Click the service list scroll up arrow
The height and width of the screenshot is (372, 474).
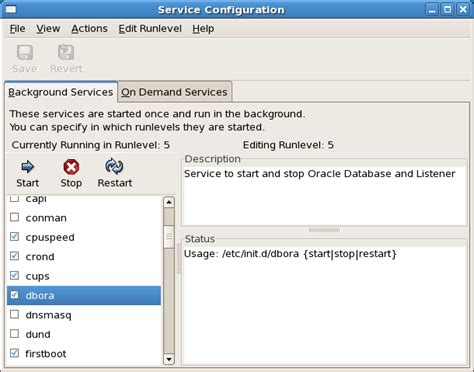[169, 202]
